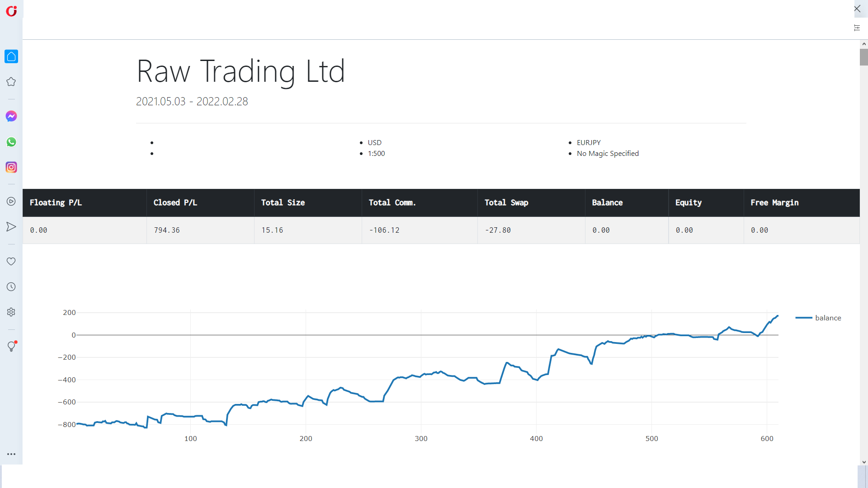The height and width of the screenshot is (488, 868).
Task: Click the 200 y-axis label
Action: tap(69, 312)
